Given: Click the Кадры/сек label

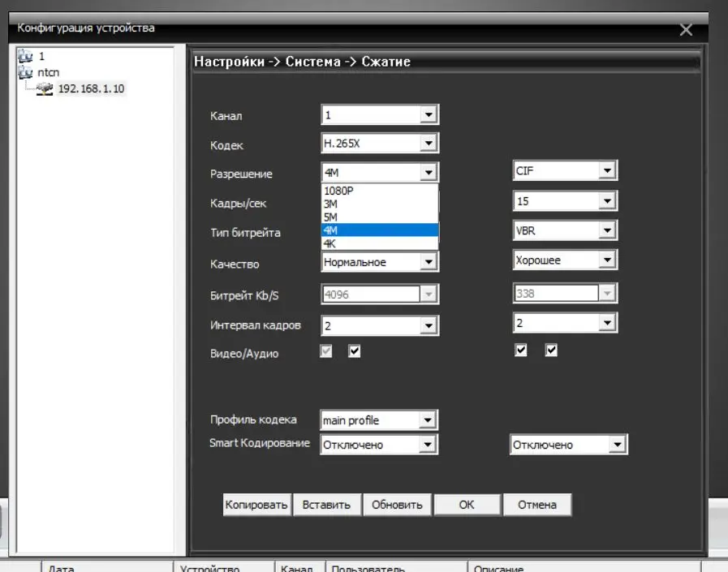Looking at the screenshot, I should [x=238, y=204].
